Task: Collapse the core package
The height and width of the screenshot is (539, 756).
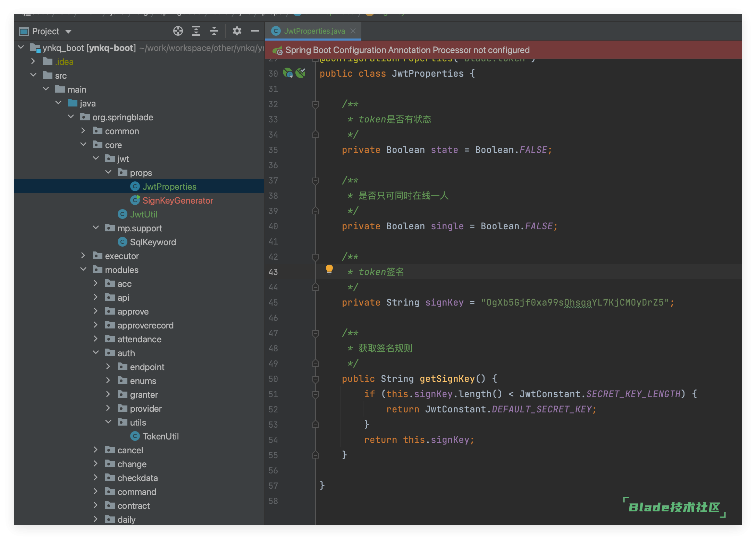Action: (x=83, y=144)
